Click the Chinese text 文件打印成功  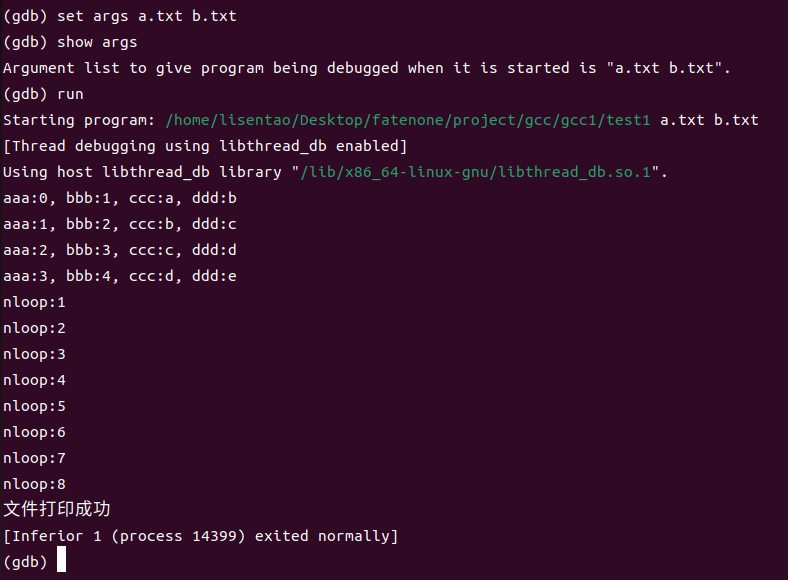(57, 509)
